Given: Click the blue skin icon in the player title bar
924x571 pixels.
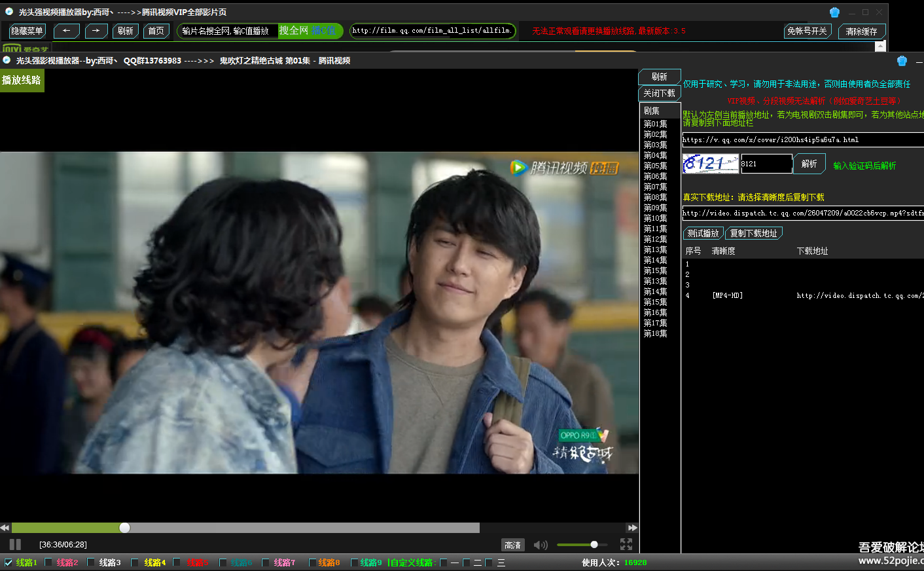Looking at the screenshot, I should click(x=902, y=61).
